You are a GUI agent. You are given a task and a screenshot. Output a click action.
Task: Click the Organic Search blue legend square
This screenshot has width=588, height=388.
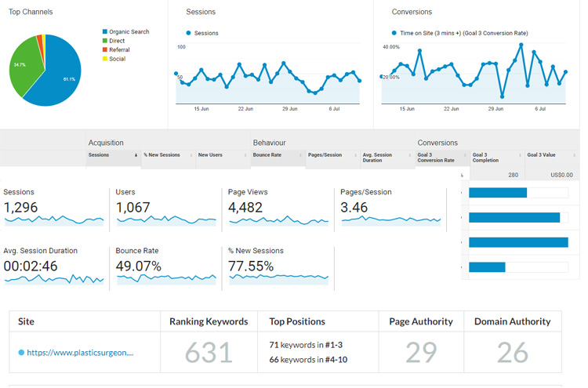(x=105, y=32)
